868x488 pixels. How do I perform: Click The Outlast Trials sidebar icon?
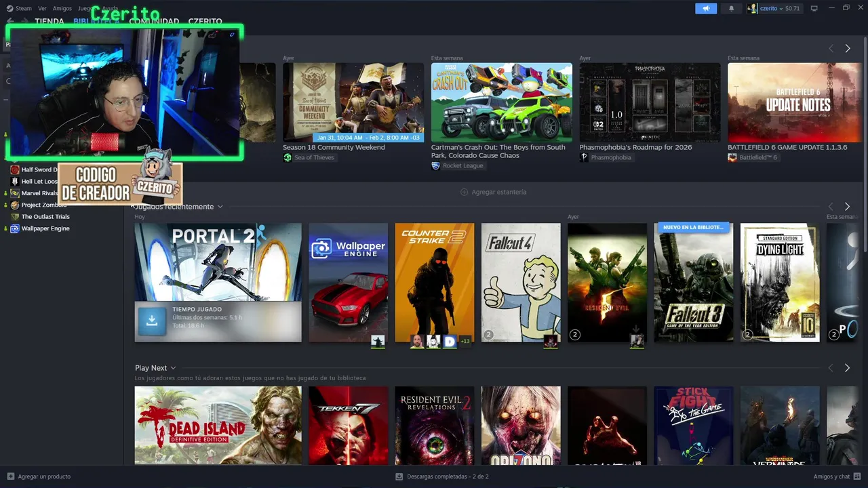(14, 217)
